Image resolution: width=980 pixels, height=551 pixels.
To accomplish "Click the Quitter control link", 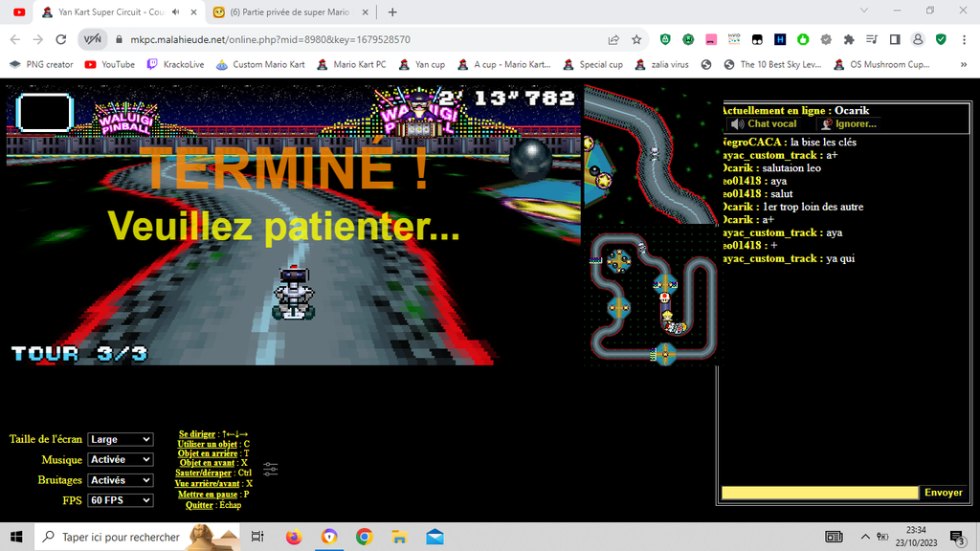I will (199, 505).
